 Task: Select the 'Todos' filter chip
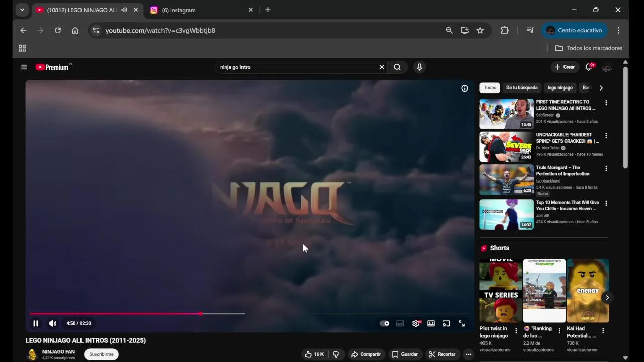click(490, 88)
